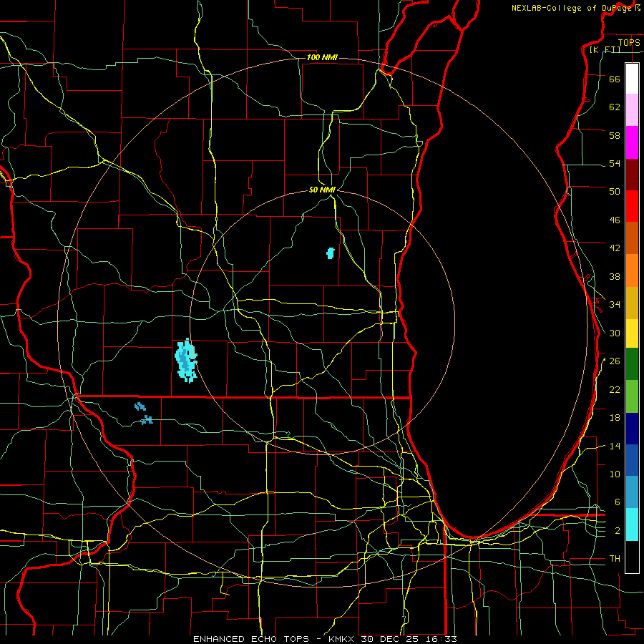The image size is (644, 644).
Task: Click the 100 NMI range ring label
Action: point(322,57)
